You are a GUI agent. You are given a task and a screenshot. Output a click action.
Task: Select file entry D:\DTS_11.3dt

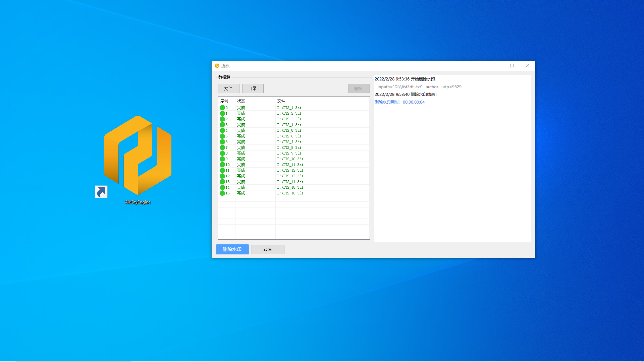290,165
